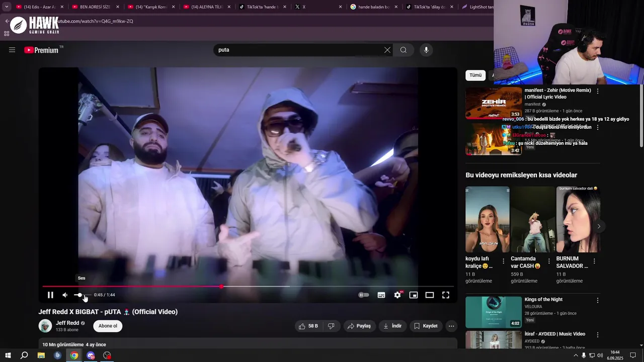Open the Windows Start menu
This screenshot has height=362, width=644.
pos(8,355)
